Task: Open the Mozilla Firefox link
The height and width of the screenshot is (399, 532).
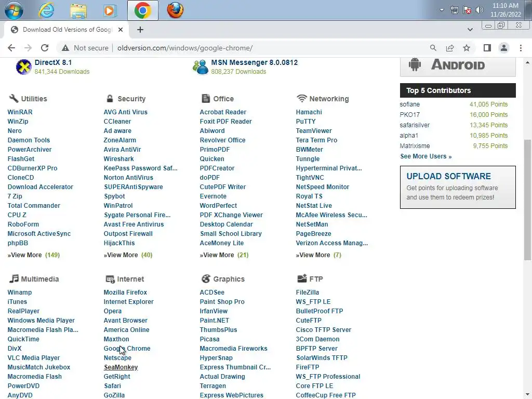Action: 125,292
